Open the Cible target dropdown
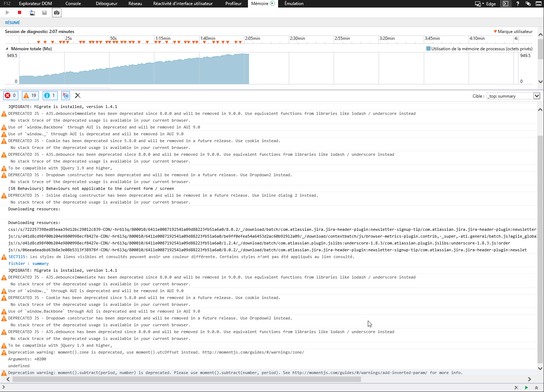Viewport: 544px width, 392px height. [513, 96]
